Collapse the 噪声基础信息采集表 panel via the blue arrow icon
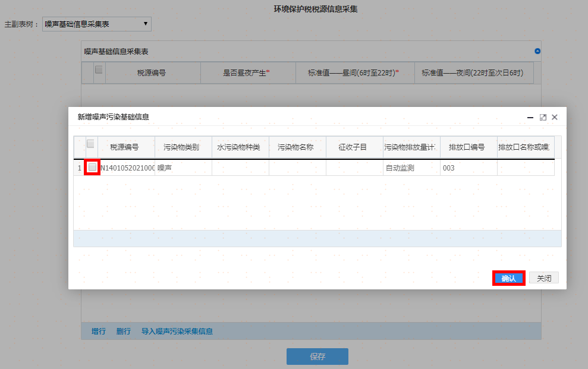Image resolution: width=588 pixels, height=369 pixels. [x=537, y=51]
